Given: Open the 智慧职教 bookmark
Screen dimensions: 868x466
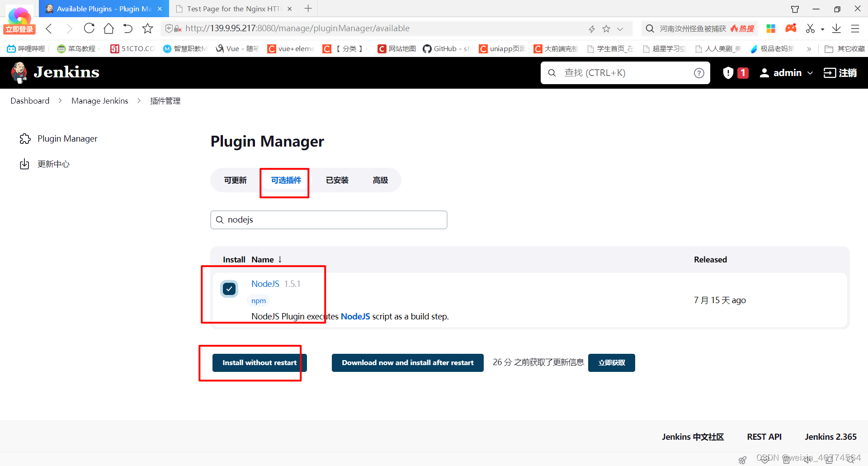Looking at the screenshot, I should tap(185, 48).
